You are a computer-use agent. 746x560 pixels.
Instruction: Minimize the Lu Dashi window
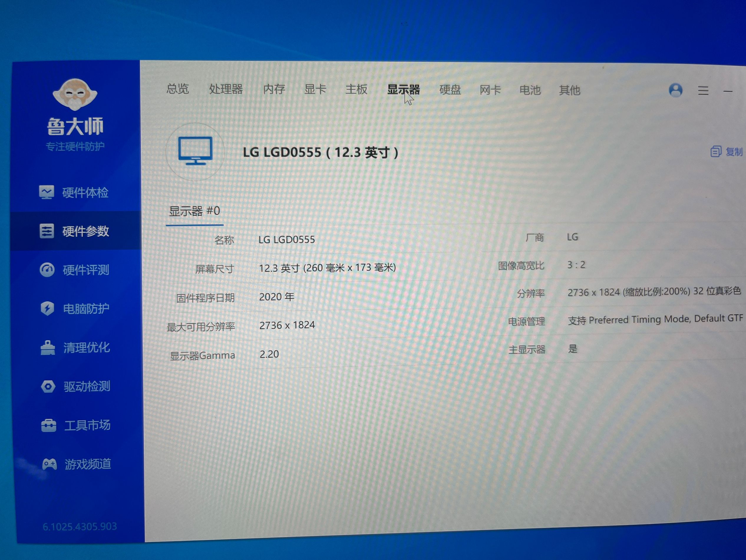click(x=728, y=91)
